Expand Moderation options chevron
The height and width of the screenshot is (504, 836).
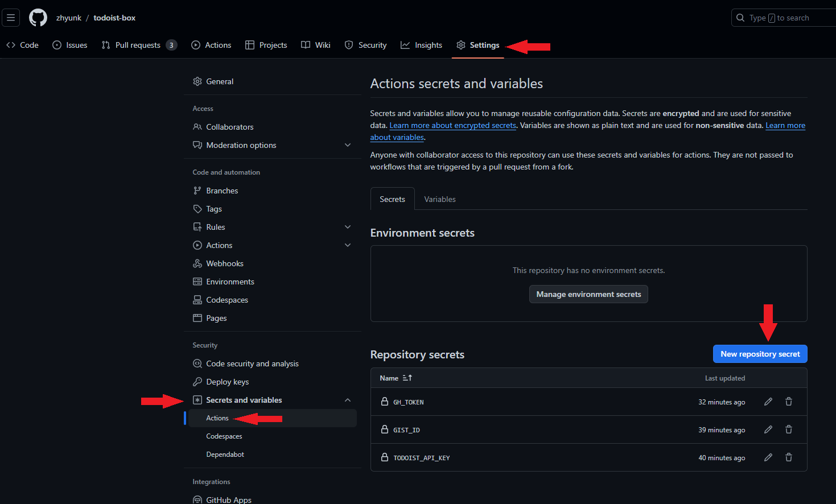(x=348, y=145)
